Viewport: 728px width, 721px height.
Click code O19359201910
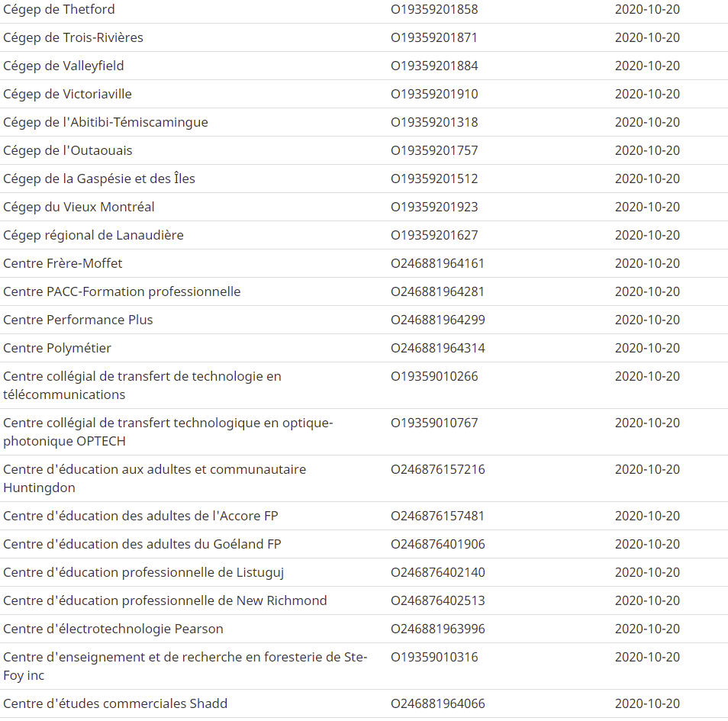pyautogui.click(x=434, y=95)
